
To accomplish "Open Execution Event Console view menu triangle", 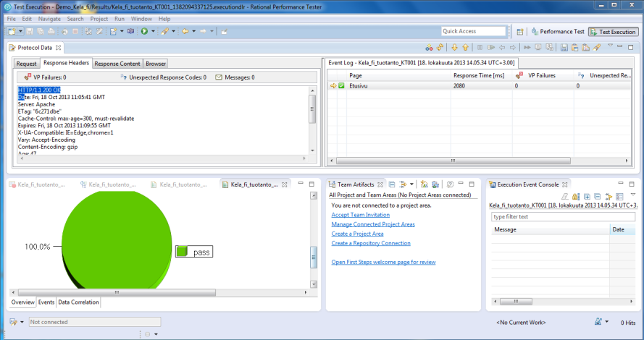I will pyautogui.click(x=633, y=195).
